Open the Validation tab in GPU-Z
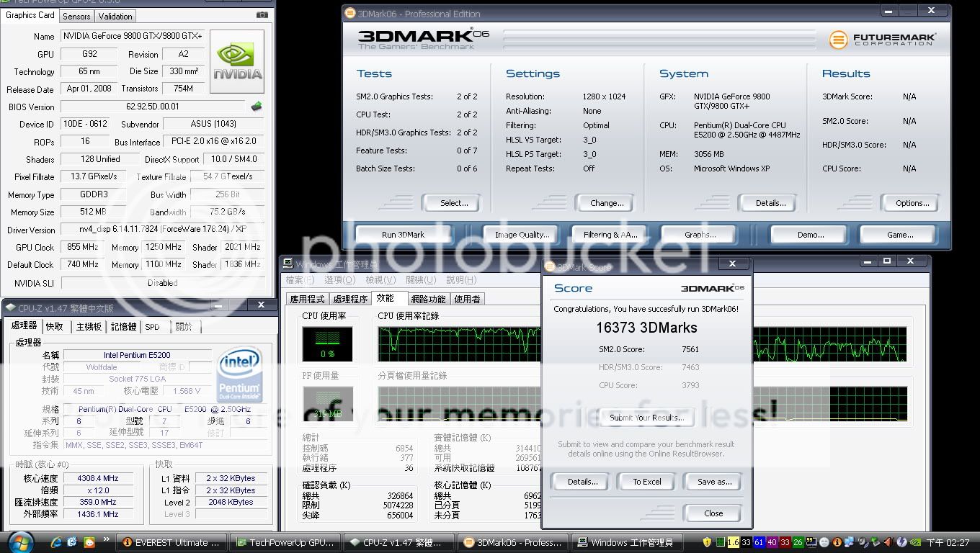 (115, 16)
